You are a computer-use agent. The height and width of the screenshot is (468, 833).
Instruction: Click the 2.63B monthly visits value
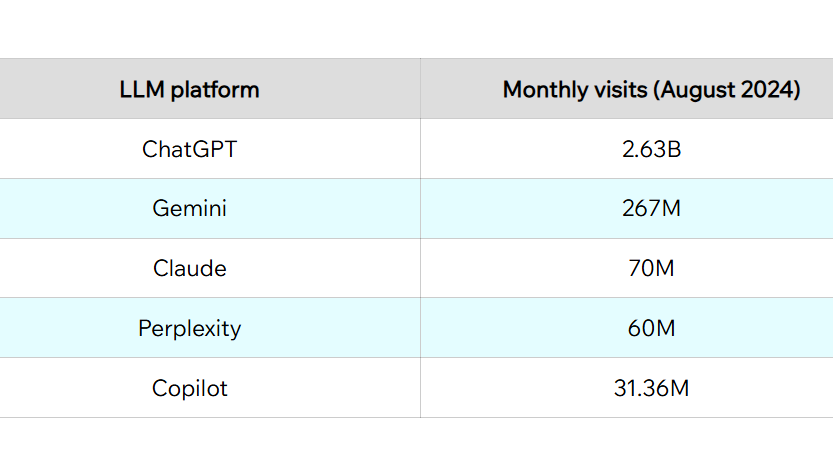tap(651, 150)
